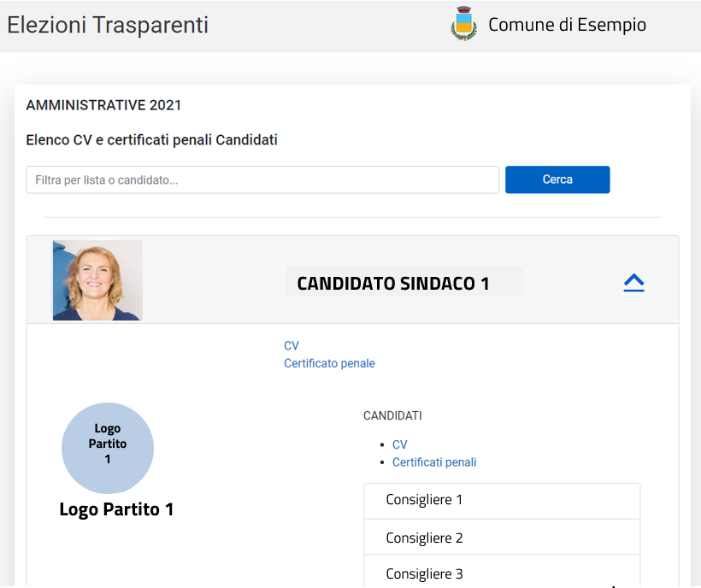701x588 pixels.
Task: Click the Elezioni Trasparenti site title
Action: 108,25
